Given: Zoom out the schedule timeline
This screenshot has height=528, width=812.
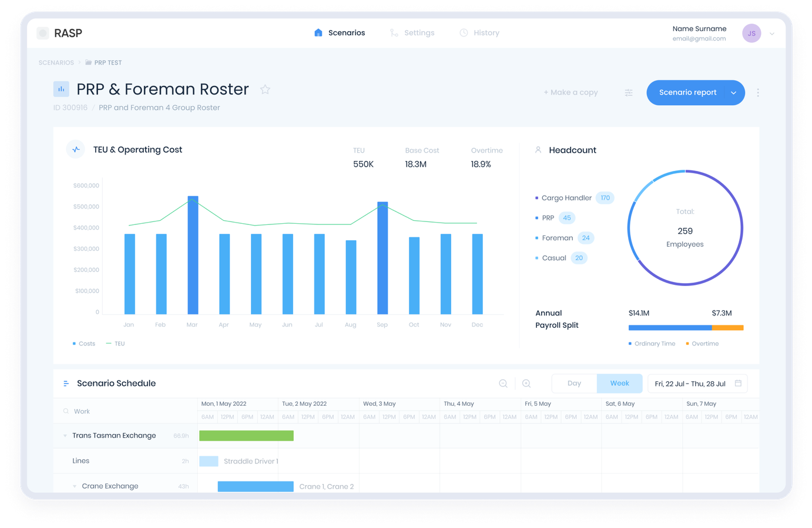Looking at the screenshot, I should 503,384.
